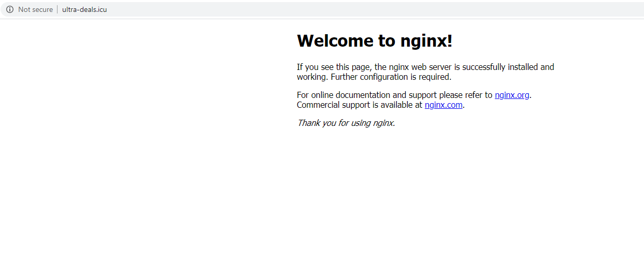Open the nginx.com commercial support link
Screen dimensions: 644x270
(443, 105)
